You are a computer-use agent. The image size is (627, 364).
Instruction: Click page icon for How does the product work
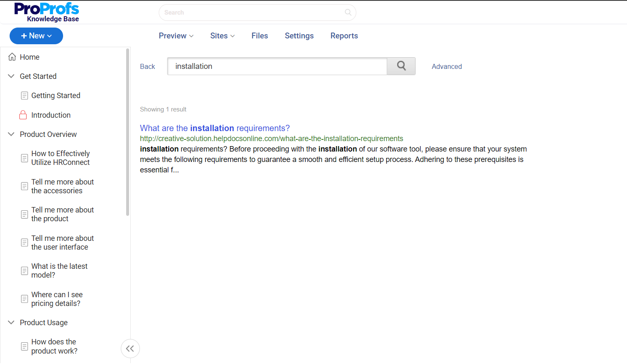tap(25, 346)
